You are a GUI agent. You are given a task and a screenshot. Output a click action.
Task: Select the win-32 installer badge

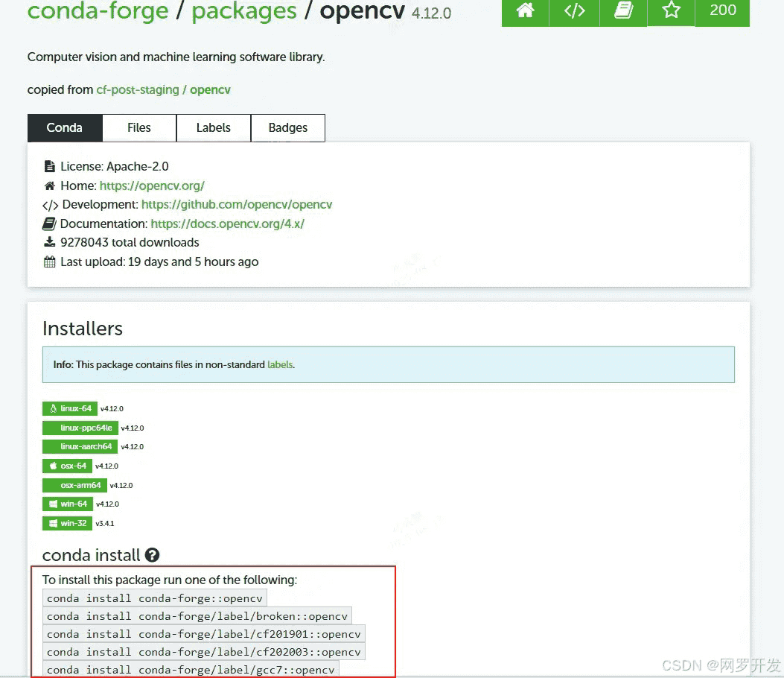click(68, 523)
